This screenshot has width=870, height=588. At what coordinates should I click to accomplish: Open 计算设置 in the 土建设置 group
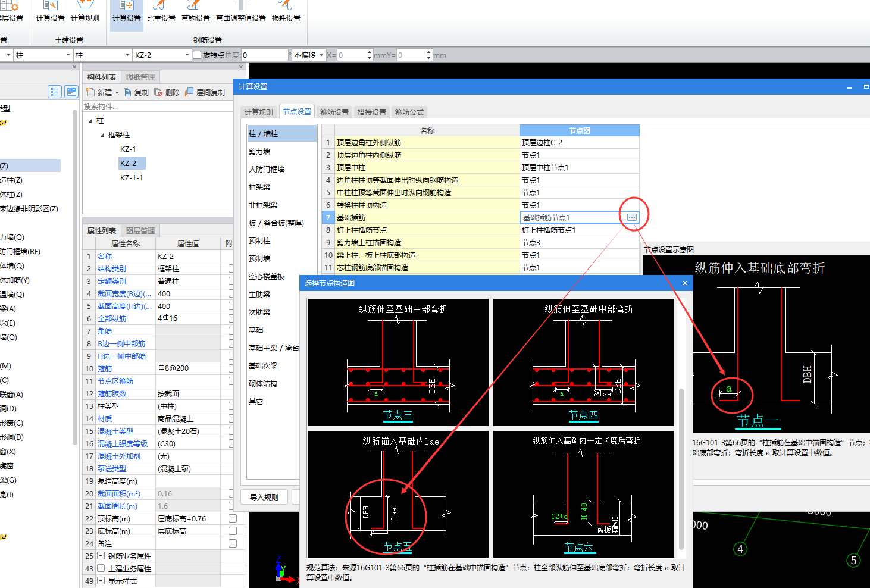tap(51, 12)
